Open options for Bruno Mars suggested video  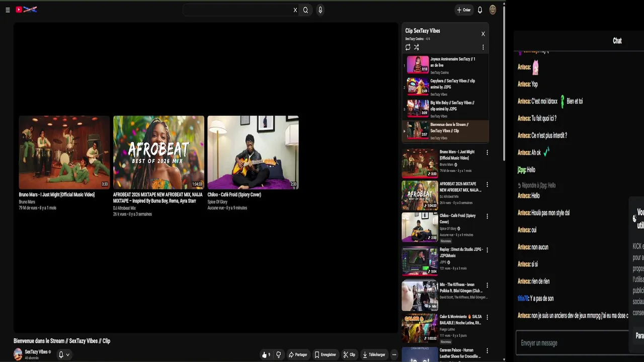[487, 152]
